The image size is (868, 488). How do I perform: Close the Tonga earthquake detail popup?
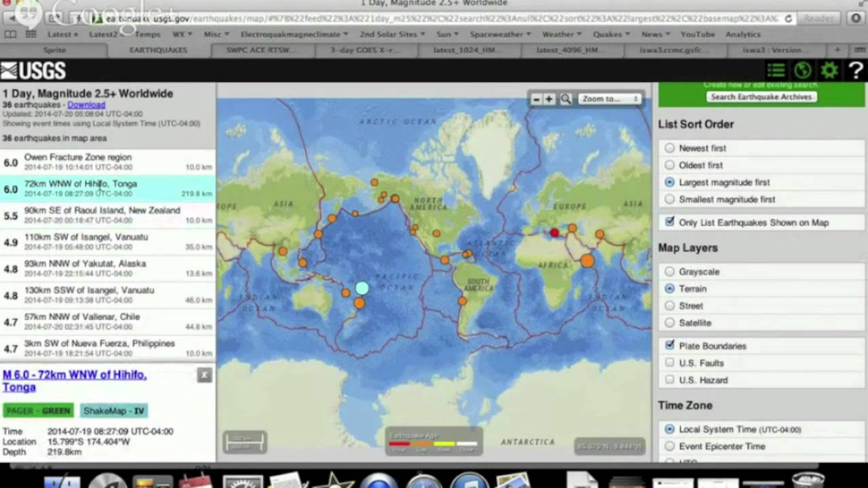coord(204,375)
